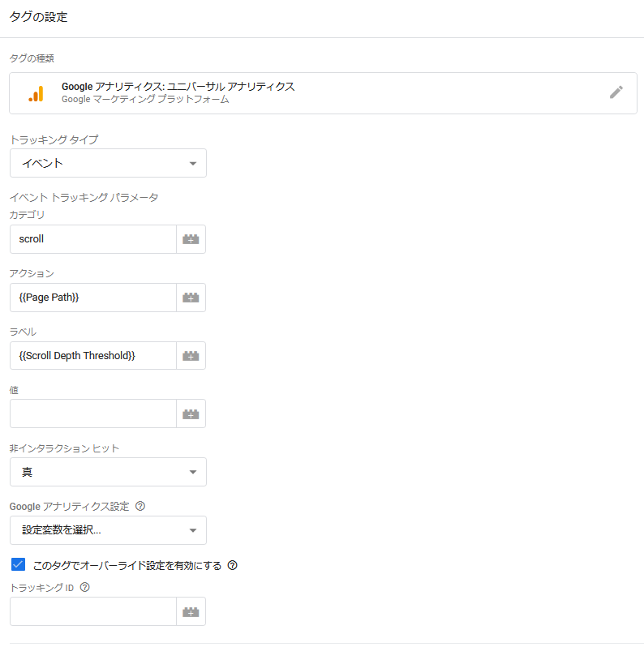Click the variable picker icon beside the カテゴリ field
The width and height of the screenshot is (644, 647).
pyautogui.click(x=191, y=239)
